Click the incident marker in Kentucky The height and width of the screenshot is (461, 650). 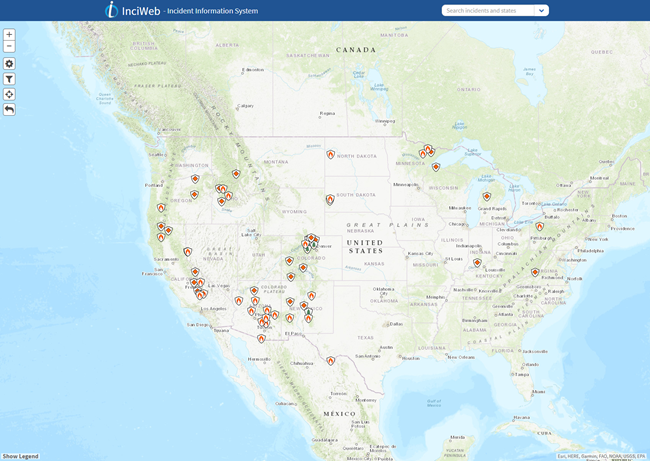click(478, 263)
